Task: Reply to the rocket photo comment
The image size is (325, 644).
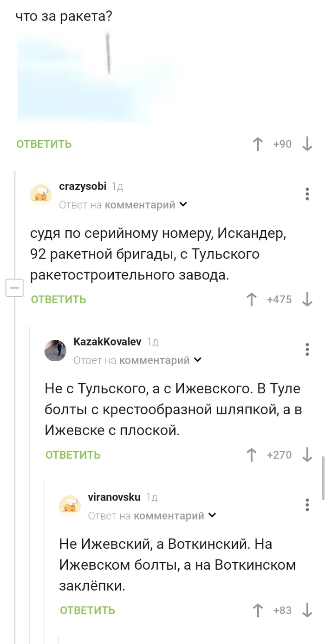Action: tap(43, 144)
